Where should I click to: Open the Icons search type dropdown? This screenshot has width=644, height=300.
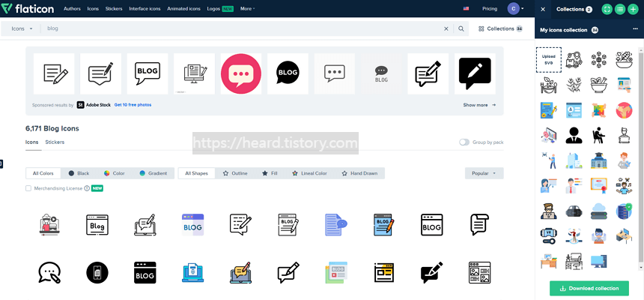click(x=22, y=28)
